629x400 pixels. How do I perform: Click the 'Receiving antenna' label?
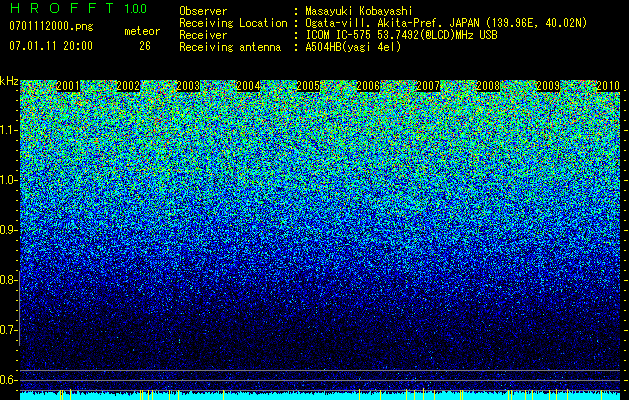click(230, 47)
